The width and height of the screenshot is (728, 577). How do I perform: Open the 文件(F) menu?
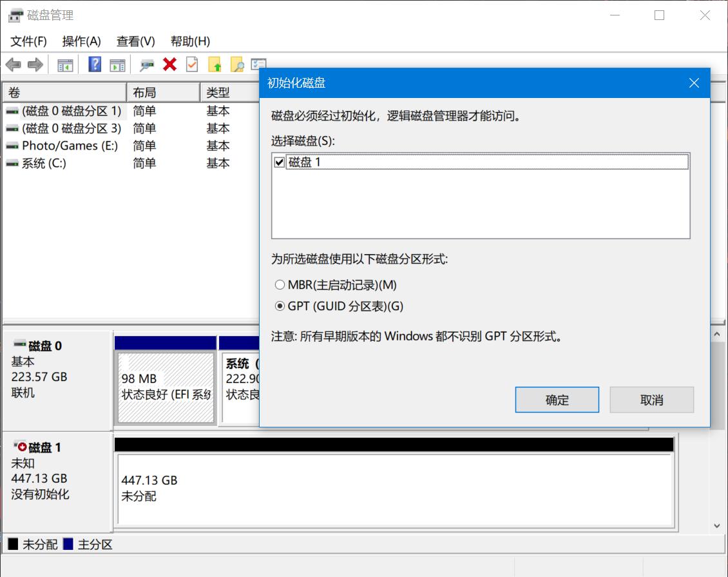click(28, 41)
